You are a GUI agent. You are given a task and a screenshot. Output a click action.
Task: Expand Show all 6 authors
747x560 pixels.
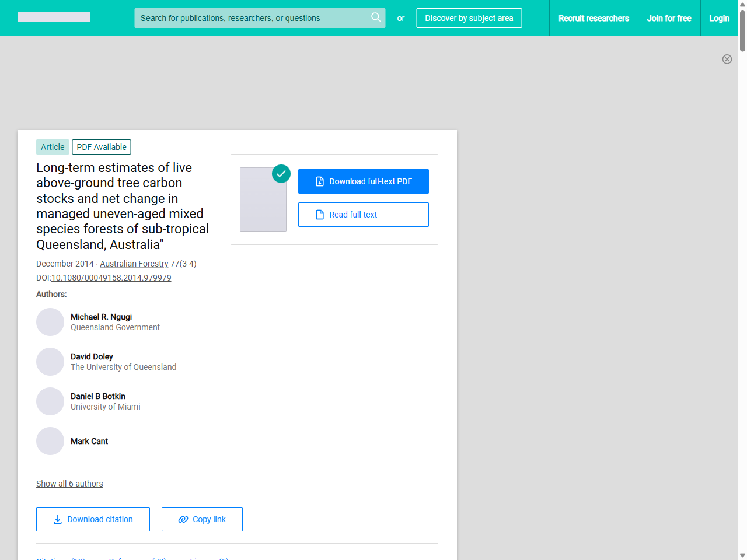point(69,484)
